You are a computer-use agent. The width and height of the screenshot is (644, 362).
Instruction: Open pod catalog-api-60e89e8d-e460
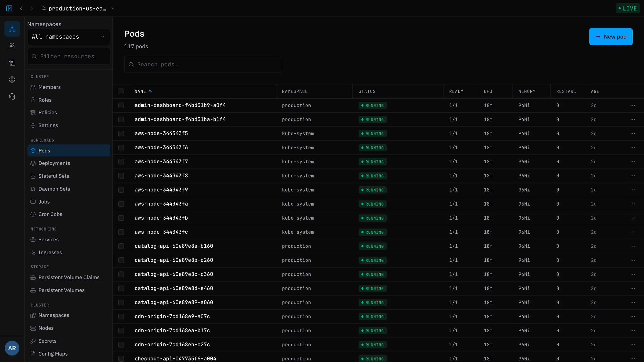174,288
